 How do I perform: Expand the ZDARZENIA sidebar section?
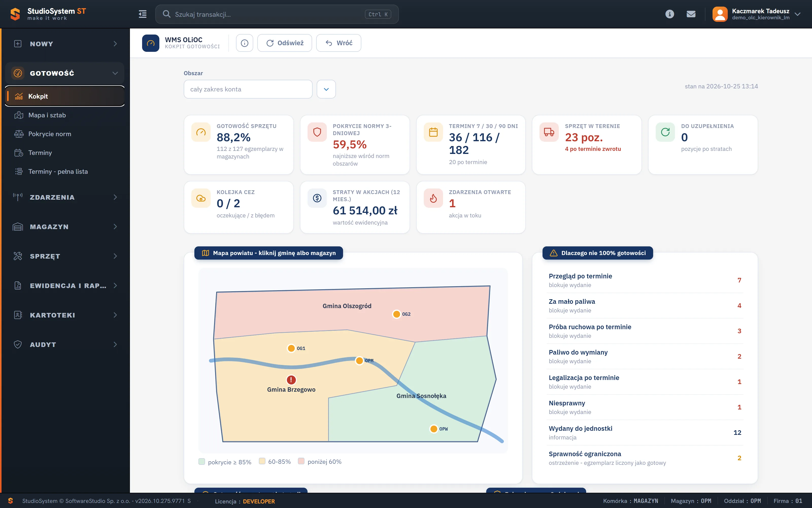65,197
